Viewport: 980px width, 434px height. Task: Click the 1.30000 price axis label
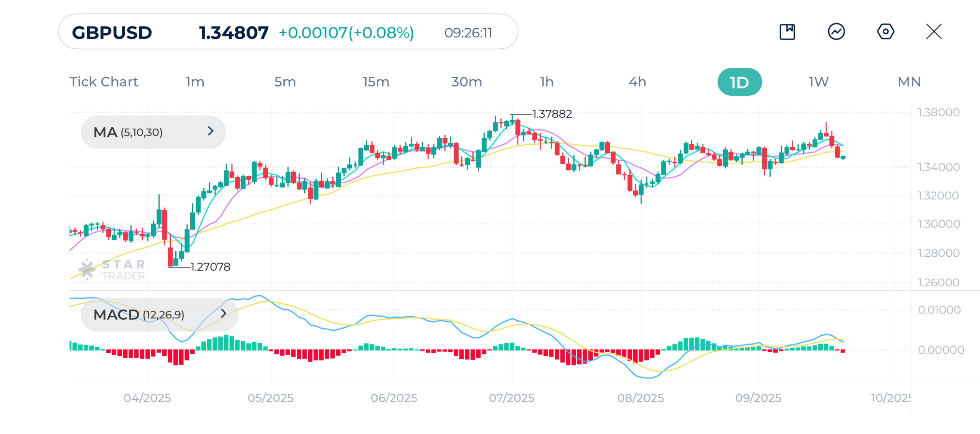939,224
